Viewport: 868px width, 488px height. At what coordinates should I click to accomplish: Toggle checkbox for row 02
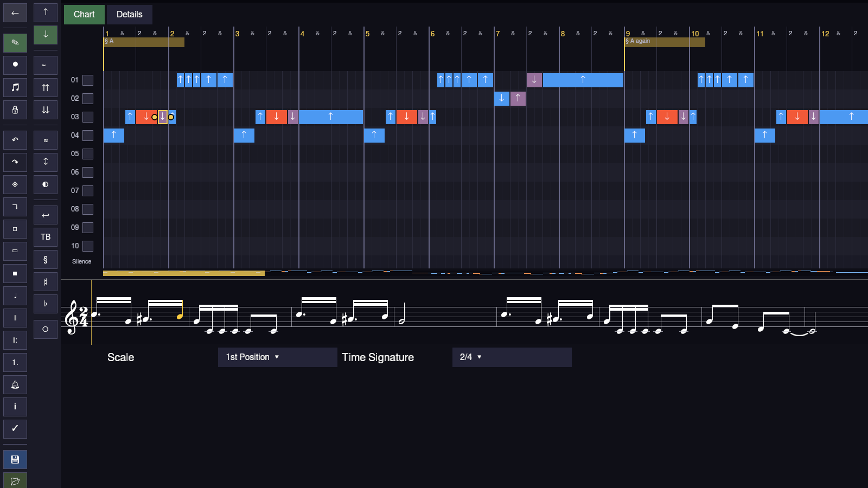click(88, 99)
